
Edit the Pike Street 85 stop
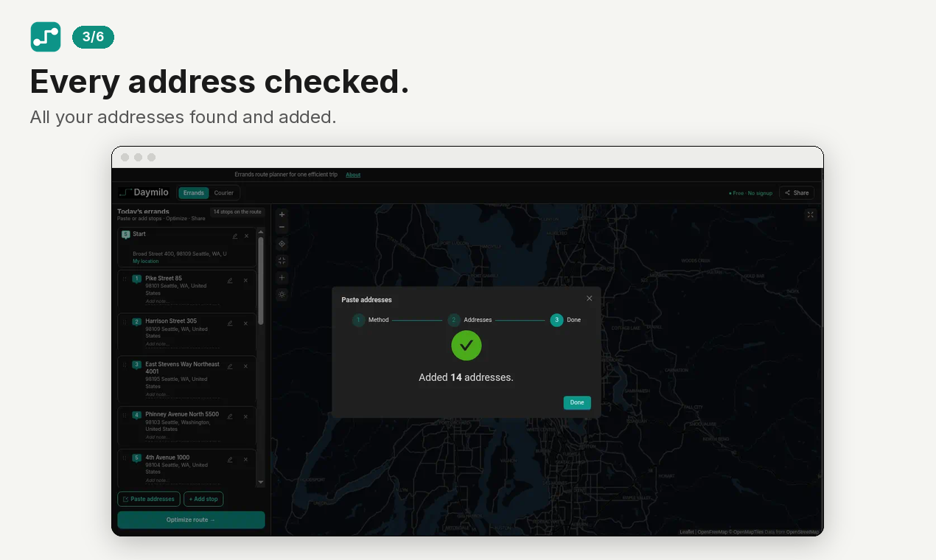230,280
